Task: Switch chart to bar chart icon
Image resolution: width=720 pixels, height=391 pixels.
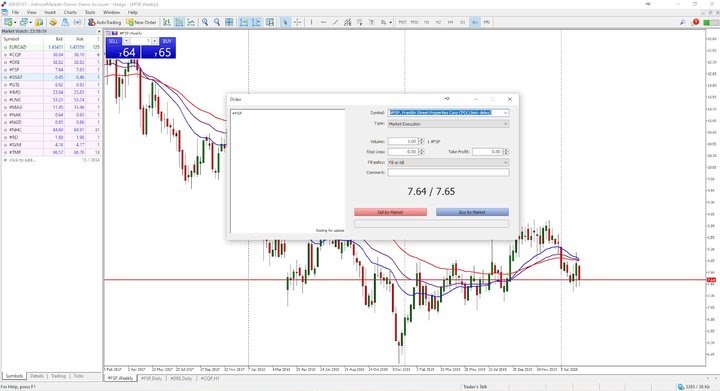Action: tap(167, 22)
